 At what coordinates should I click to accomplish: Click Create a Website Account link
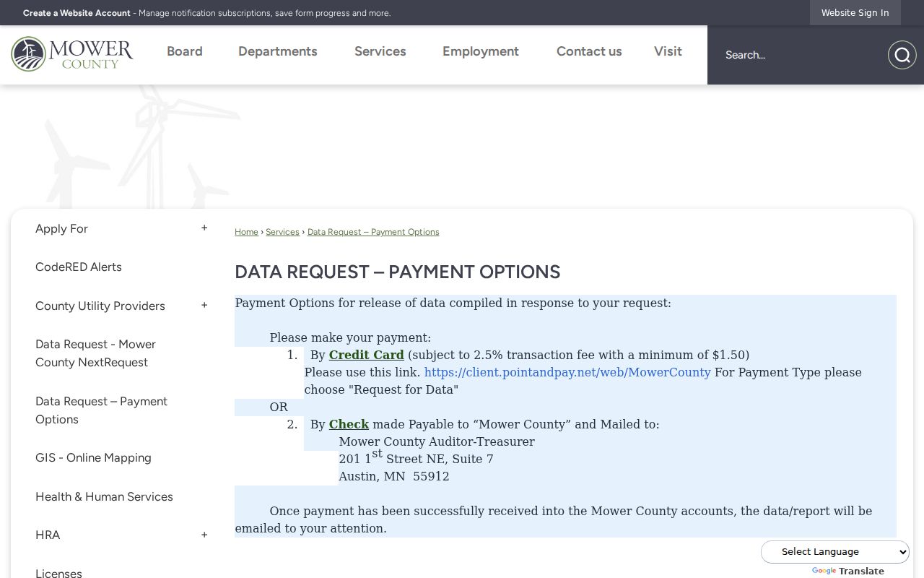coord(77,13)
